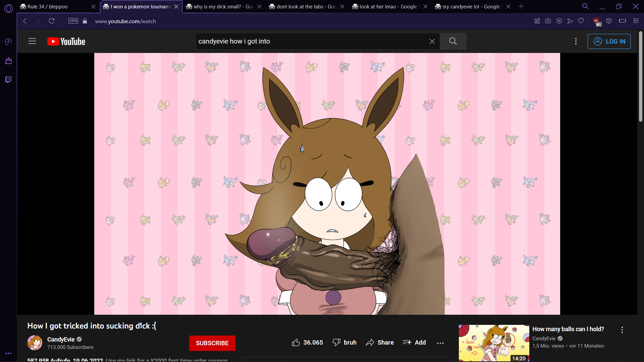Viewport: 644px width, 362px height.
Task: Open the suggested video thumbnail 14:20
Action: (494, 343)
